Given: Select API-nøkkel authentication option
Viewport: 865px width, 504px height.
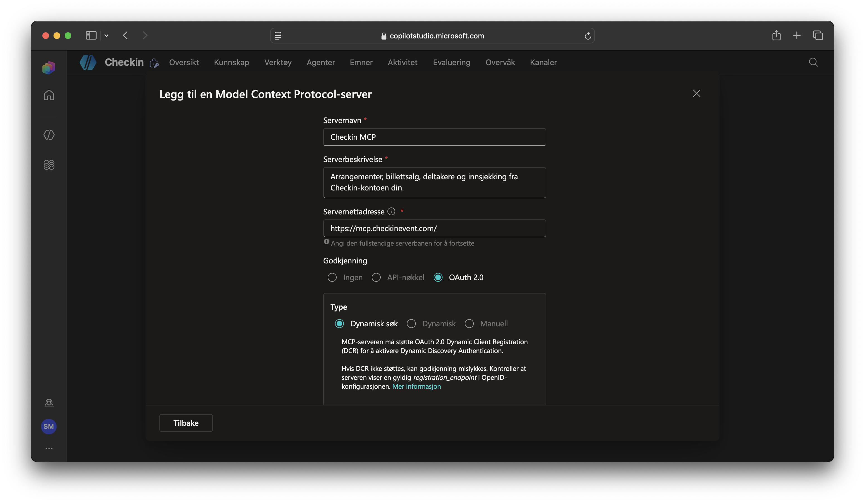Looking at the screenshot, I should pos(376,277).
